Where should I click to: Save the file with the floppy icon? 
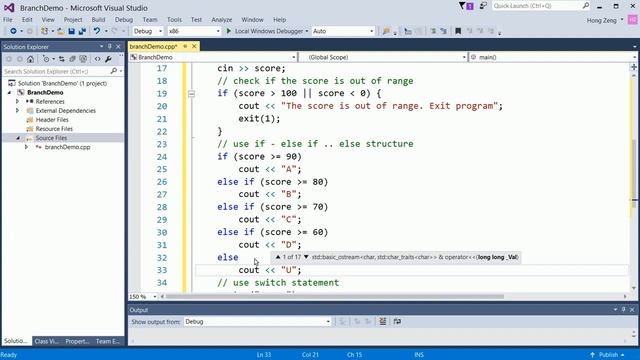point(71,31)
